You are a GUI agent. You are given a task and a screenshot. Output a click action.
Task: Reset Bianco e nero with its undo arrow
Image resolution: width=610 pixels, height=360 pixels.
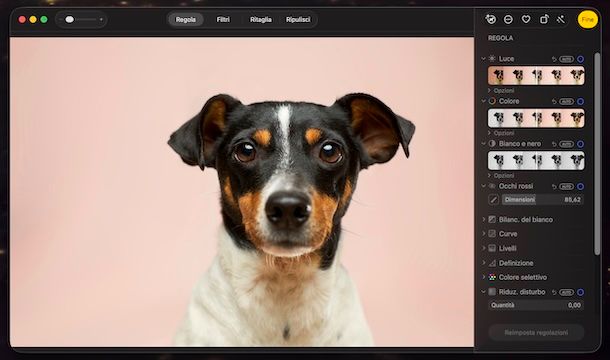pos(554,144)
